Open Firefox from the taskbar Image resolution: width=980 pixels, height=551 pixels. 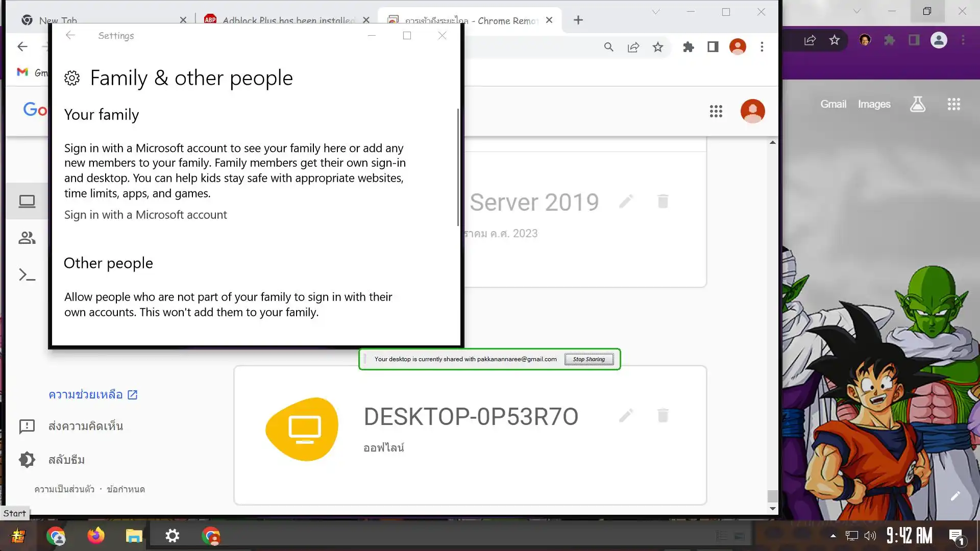point(95,536)
